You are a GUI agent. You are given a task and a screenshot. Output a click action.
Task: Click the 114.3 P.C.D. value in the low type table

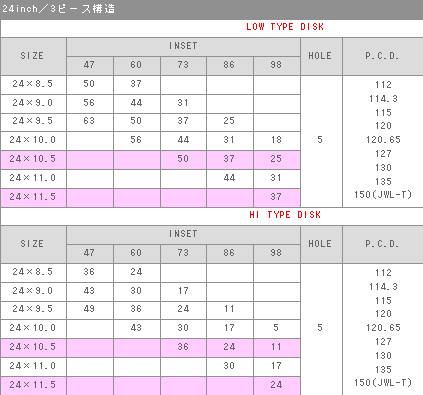click(383, 99)
